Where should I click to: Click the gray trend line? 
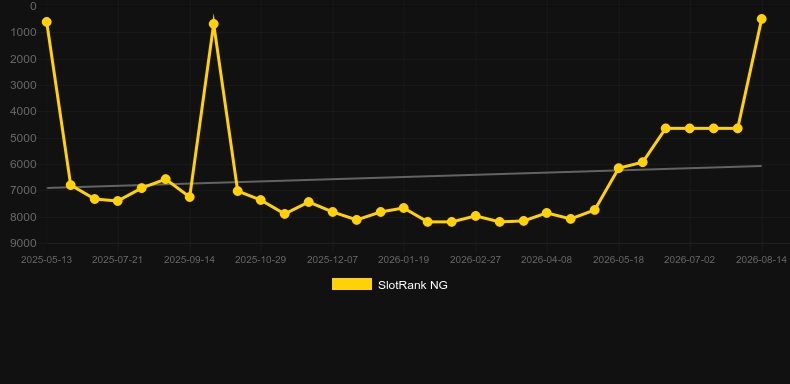(x=403, y=177)
